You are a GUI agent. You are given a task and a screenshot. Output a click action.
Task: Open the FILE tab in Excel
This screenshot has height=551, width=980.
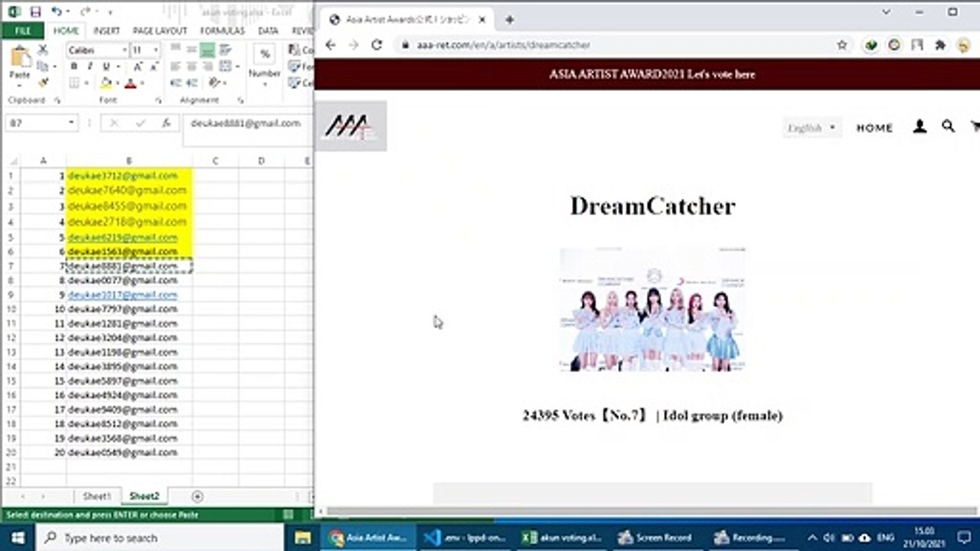tap(22, 31)
